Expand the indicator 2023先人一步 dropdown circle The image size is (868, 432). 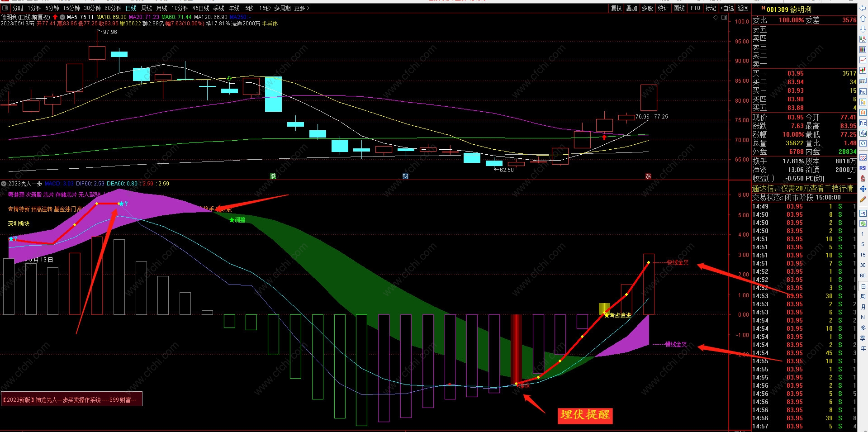(x=4, y=184)
